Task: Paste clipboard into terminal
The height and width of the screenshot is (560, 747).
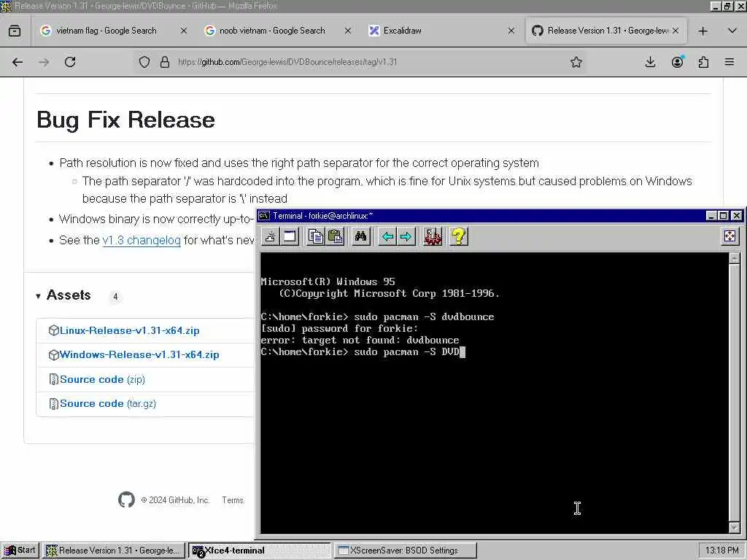Action: tap(336, 236)
